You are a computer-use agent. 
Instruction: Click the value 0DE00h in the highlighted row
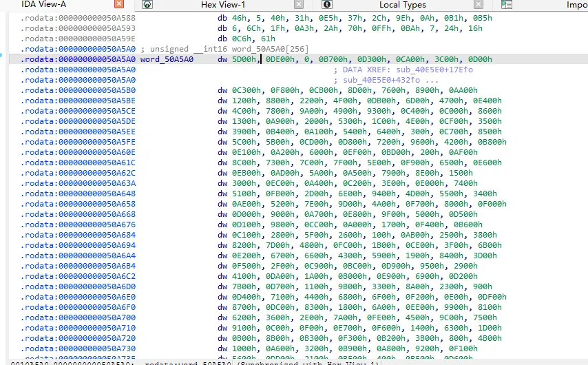[280, 59]
